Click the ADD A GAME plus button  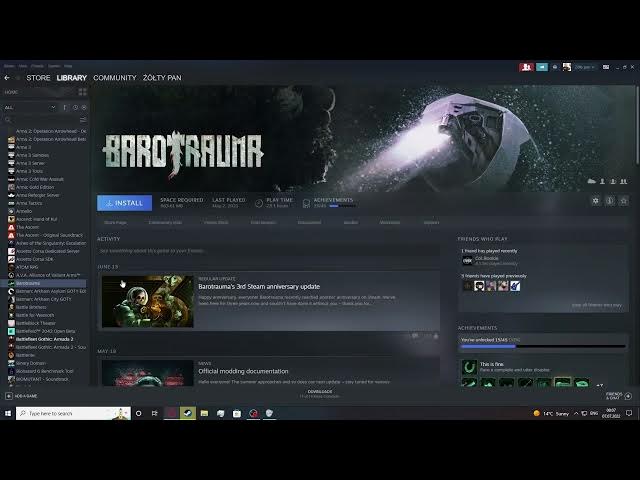(x=9, y=396)
